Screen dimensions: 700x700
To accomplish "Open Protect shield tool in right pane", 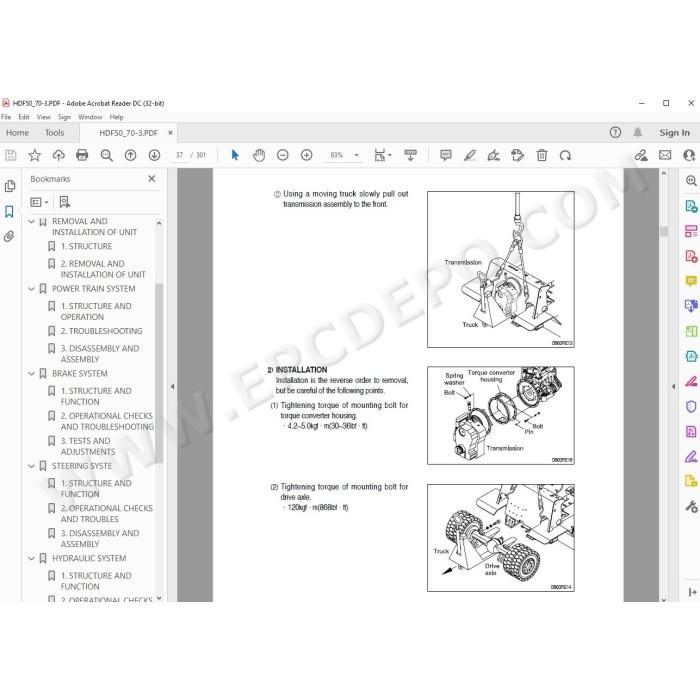I will click(691, 407).
